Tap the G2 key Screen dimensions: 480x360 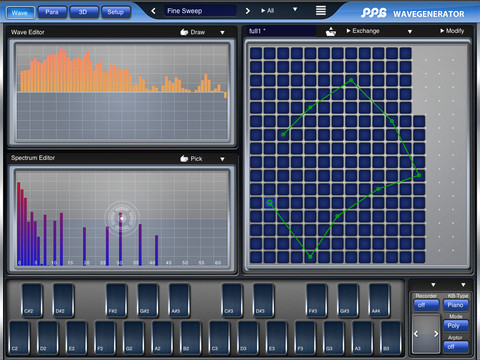tap(134, 337)
